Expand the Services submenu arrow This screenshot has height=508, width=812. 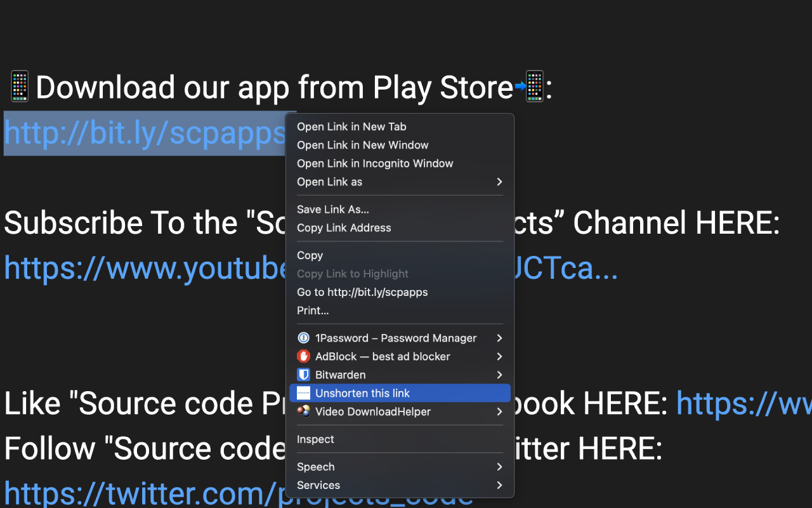coord(499,485)
